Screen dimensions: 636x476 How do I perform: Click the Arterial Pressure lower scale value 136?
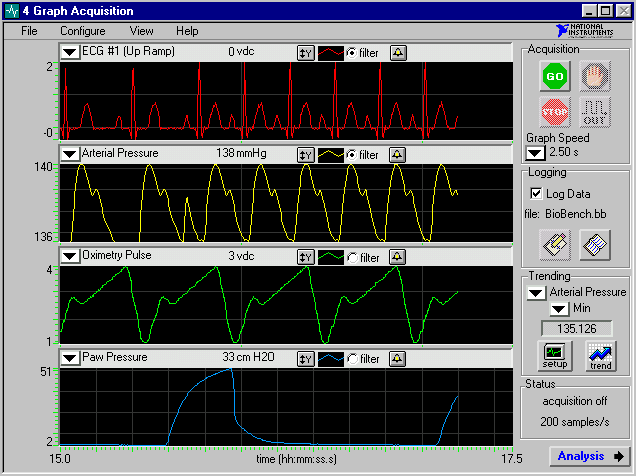coord(43,236)
